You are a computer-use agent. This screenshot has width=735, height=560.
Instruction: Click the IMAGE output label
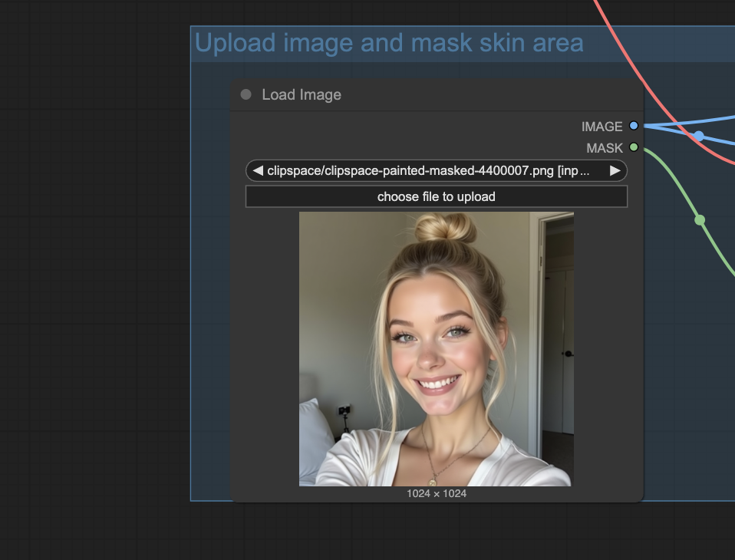[x=602, y=127]
